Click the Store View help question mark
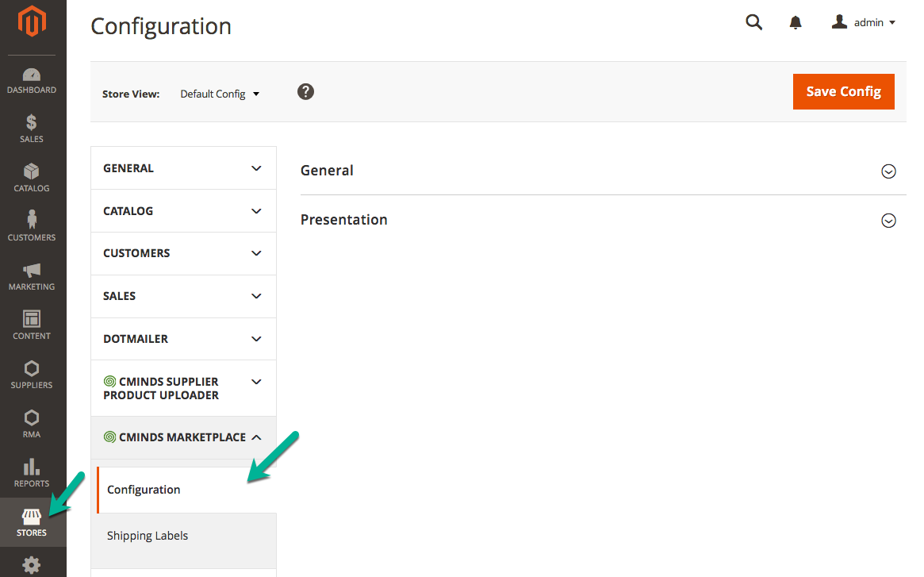Image resolution: width=924 pixels, height=577 pixels. [x=305, y=92]
